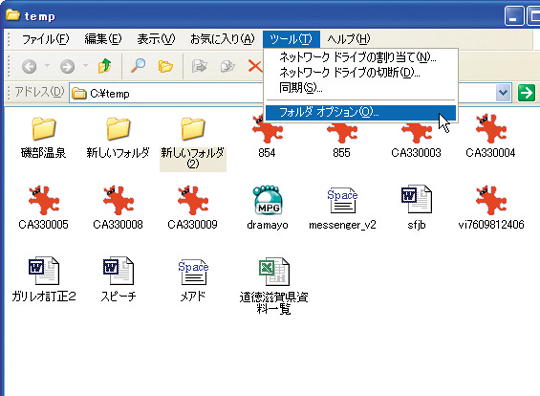Select the dramayo MPG video file
This screenshot has width=540, height=396.
coord(267,208)
